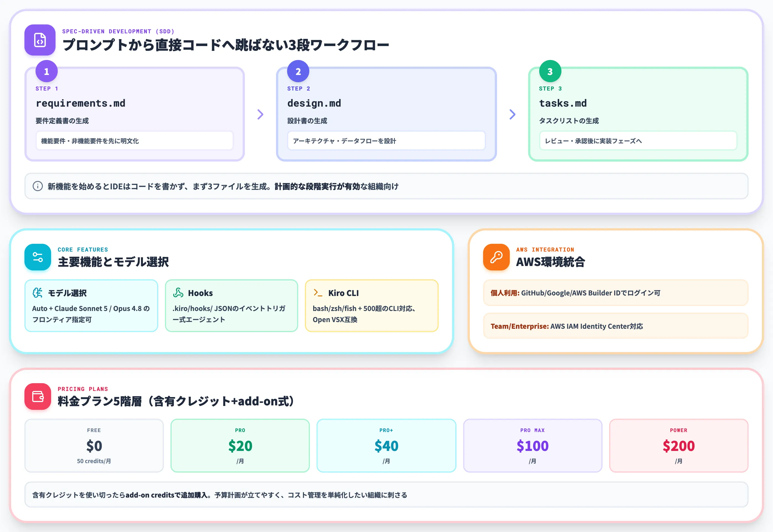Click the green step 3 number badge
Viewport: 773px width, 532px height.
coord(550,71)
